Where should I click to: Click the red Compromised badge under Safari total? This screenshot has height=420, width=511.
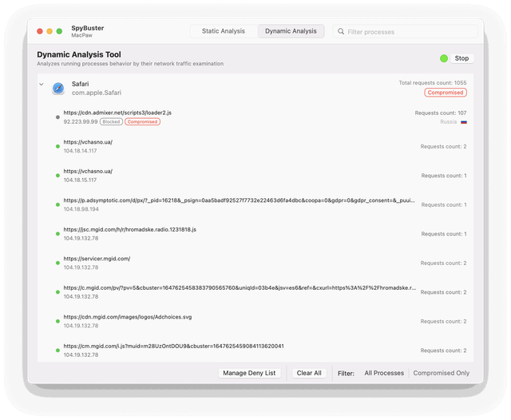click(445, 93)
